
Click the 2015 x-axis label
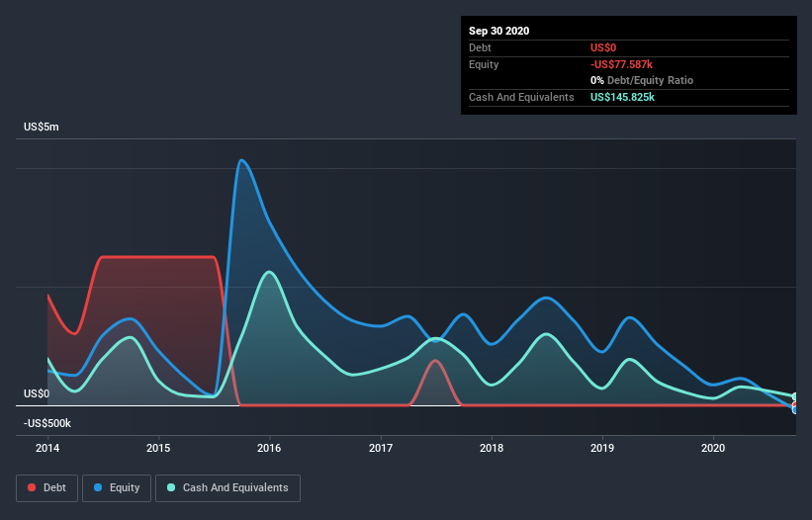point(158,448)
